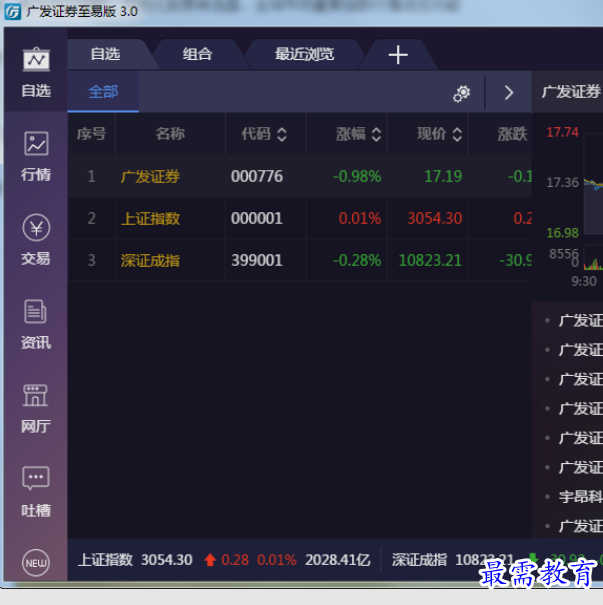The height and width of the screenshot is (605, 603).
Task: Click stock code 399001
Action: click(x=257, y=261)
